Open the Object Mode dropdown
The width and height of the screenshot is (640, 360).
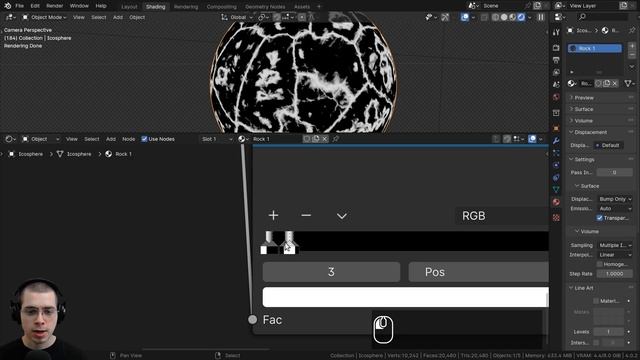[x=44, y=17]
